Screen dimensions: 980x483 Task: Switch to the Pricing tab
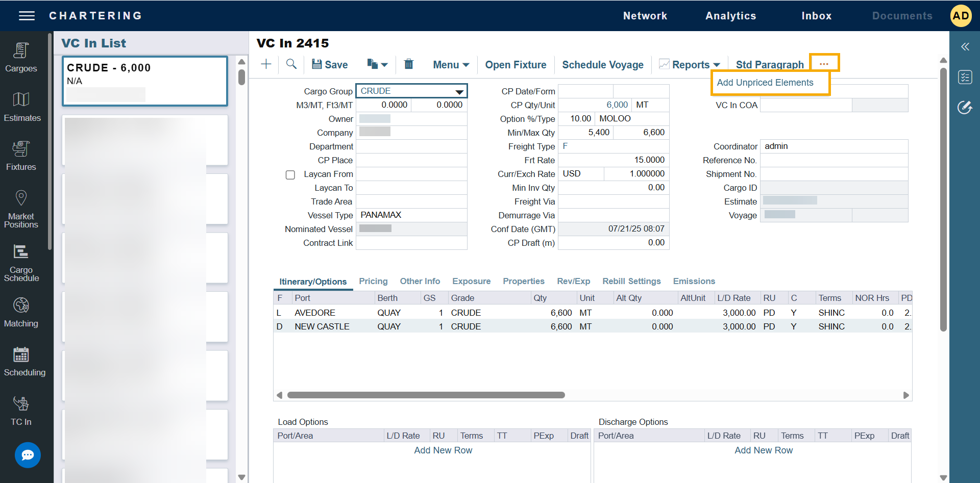[373, 282]
